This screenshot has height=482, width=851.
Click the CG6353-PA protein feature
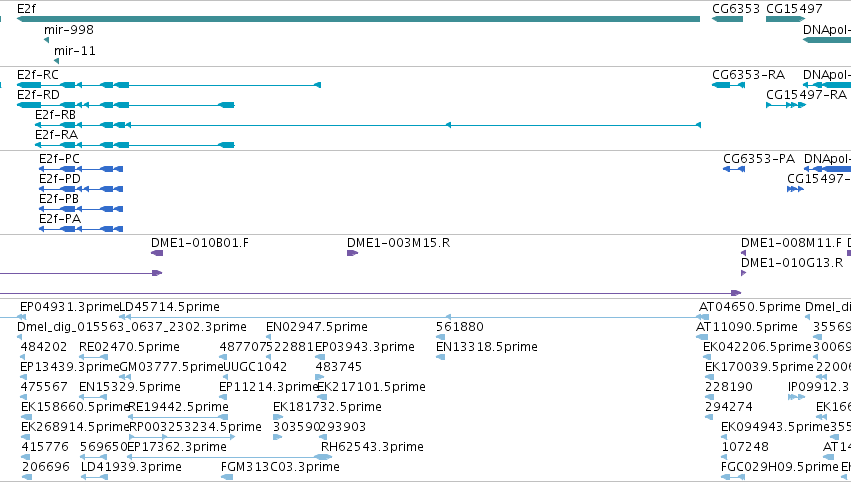coord(734,169)
